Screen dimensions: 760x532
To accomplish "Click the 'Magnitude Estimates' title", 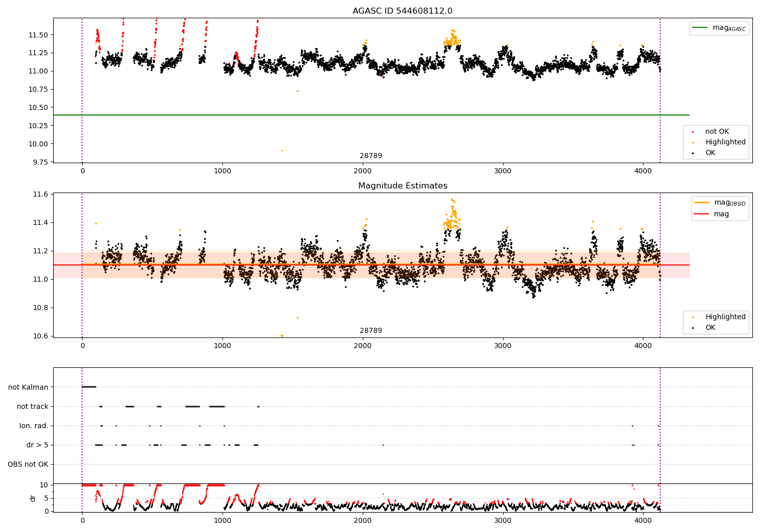I will [x=402, y=186].
